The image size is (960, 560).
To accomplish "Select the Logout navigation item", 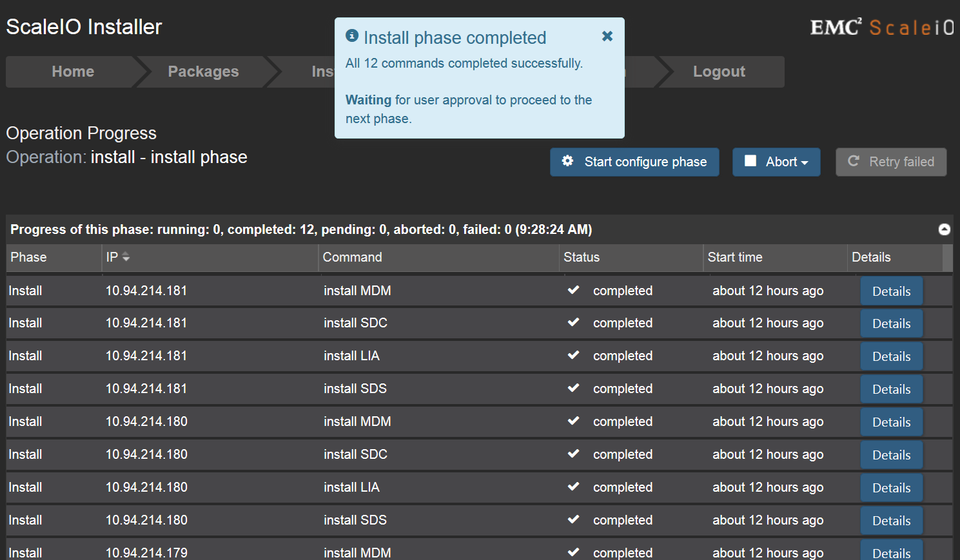I will coord(719,72).
